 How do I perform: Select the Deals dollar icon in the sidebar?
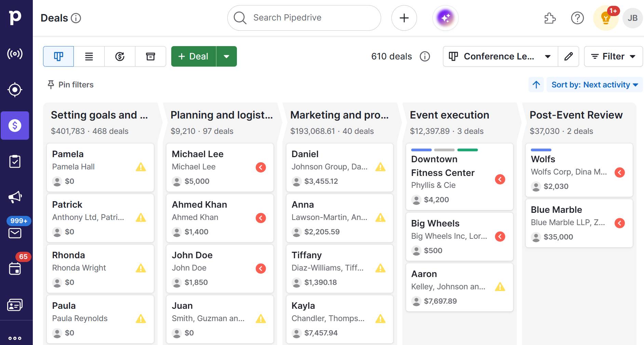coord(15,125)
